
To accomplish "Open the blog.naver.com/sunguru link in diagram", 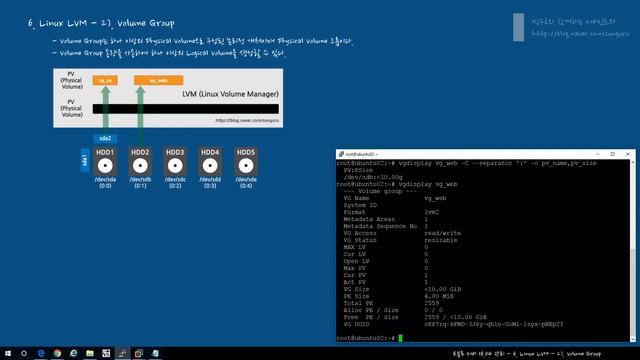I will click(x=247, y=120).
